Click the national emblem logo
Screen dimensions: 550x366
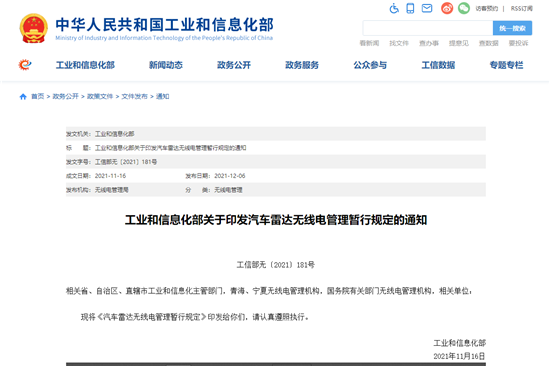tap(33, 28)
